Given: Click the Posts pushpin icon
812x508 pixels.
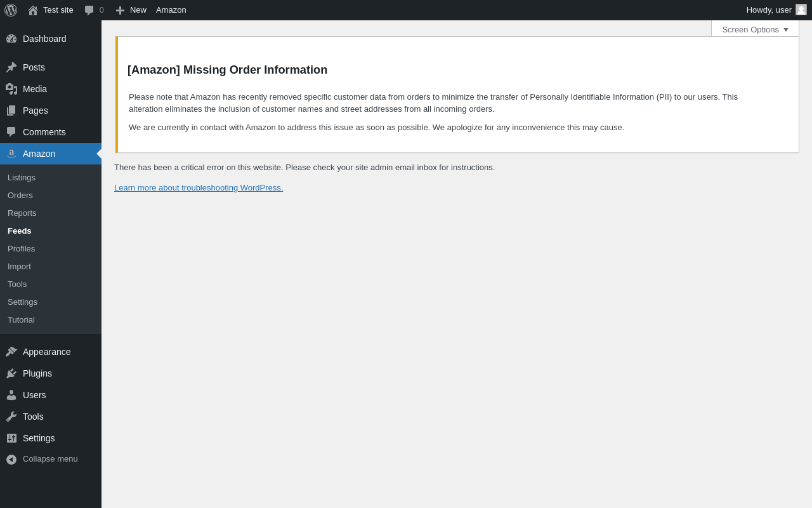Looking at the screenshot, I should 11,67.
